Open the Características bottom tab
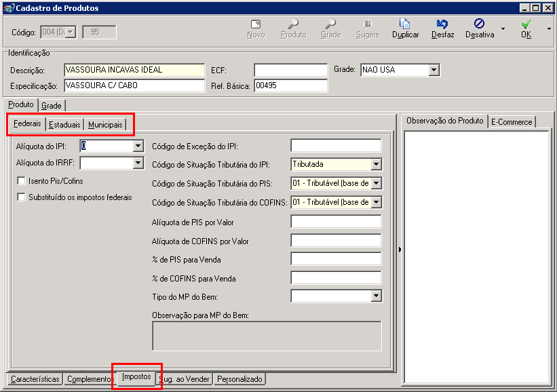557x392 pixels. [x=35, y=379]
